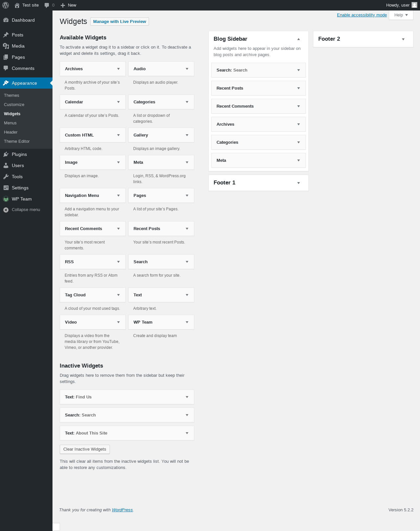Click the Appearance paintbrush icon
The height and width of the screenshot is (531, 420).
pyautogui.click(x=6, y=83)
